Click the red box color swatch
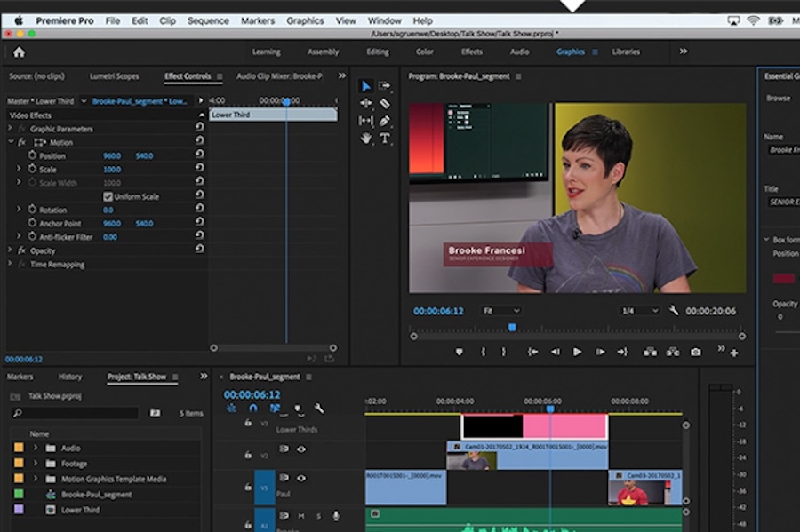800x532 pixels. pyautogui.click(x=784, y=278)
